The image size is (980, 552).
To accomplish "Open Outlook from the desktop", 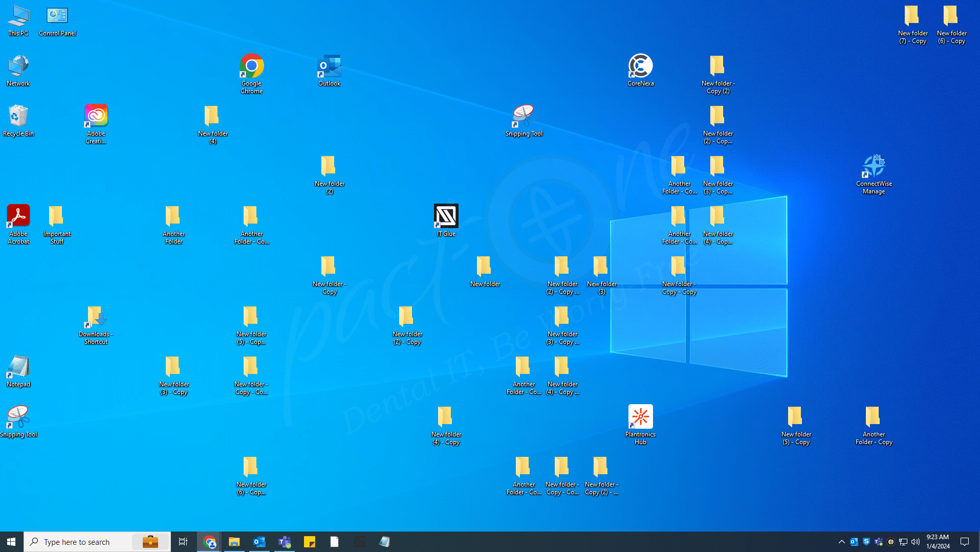I will tap(329, 67).
